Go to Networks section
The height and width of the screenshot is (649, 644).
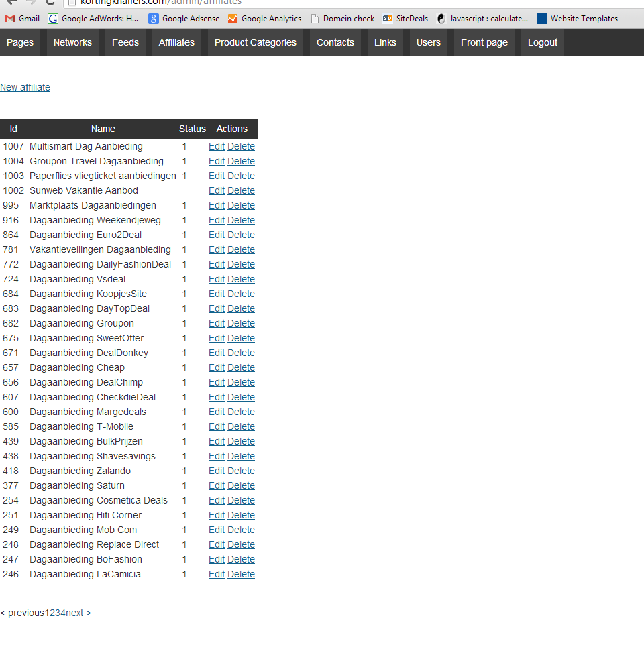coord(72,42)
